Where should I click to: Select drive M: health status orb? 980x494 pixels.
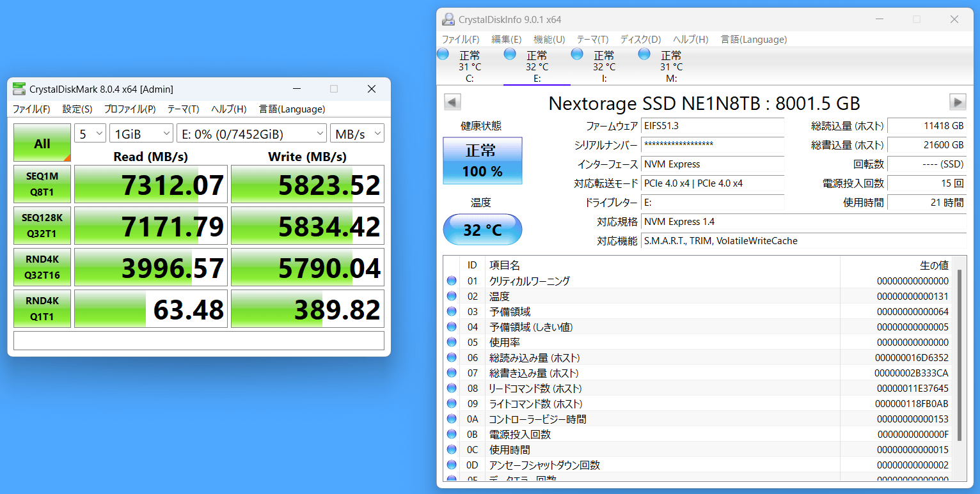[x=644, y=54]
